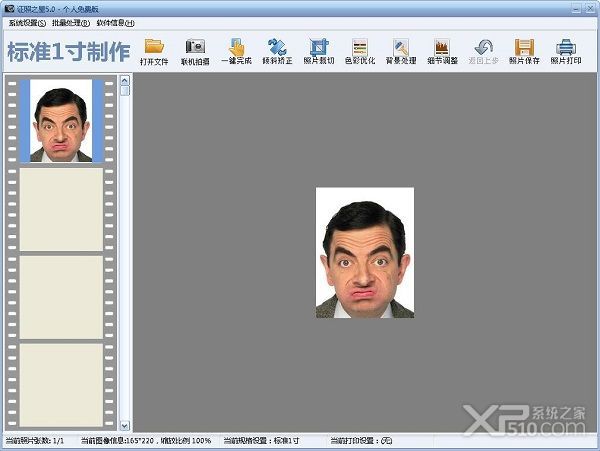Open the 批量处理(B) menu
Viewport: 600px width, 451px height.
click(x=71, y=23)
